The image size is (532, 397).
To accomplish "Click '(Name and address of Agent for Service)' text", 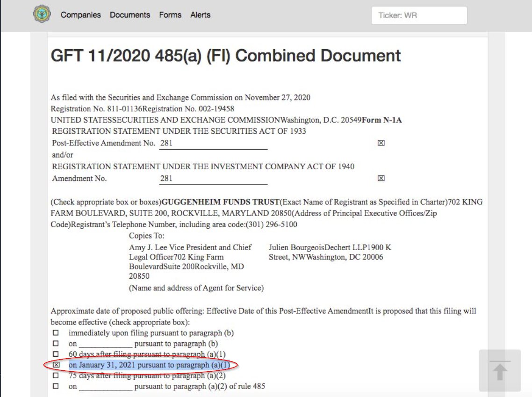I will click(x=196, y=288).
